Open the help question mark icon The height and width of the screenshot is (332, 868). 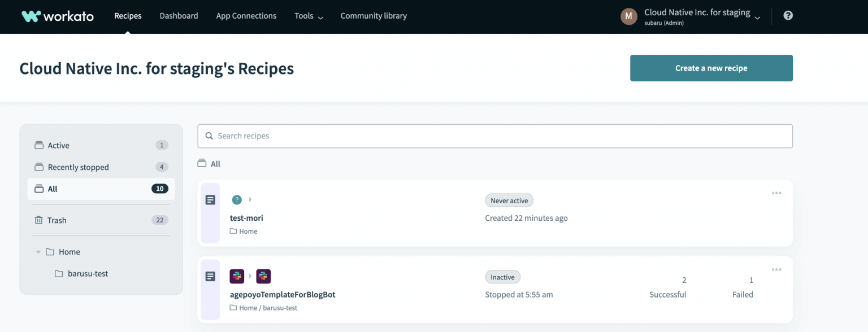(788, 16)
